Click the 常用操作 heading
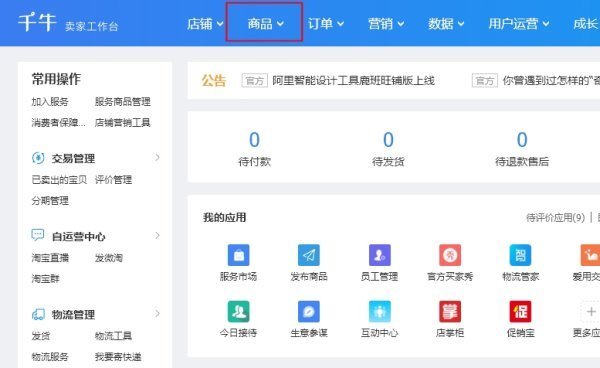 (56, 79)
